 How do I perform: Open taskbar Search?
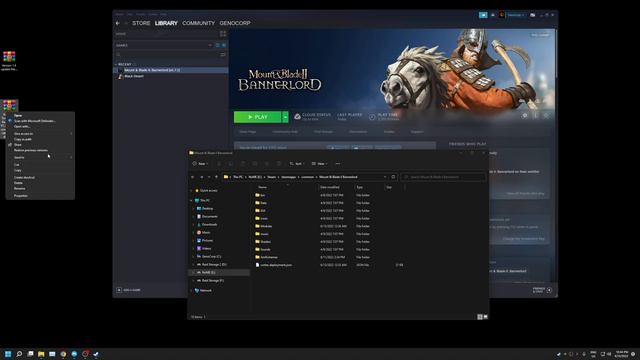click(x=19, y=354)
